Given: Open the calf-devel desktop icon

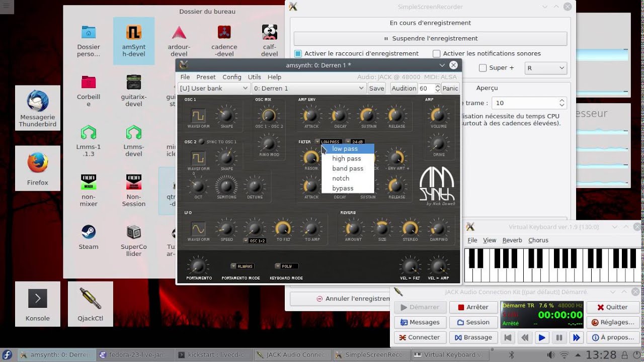Looking at the screenshot, I should click(270, 40).
